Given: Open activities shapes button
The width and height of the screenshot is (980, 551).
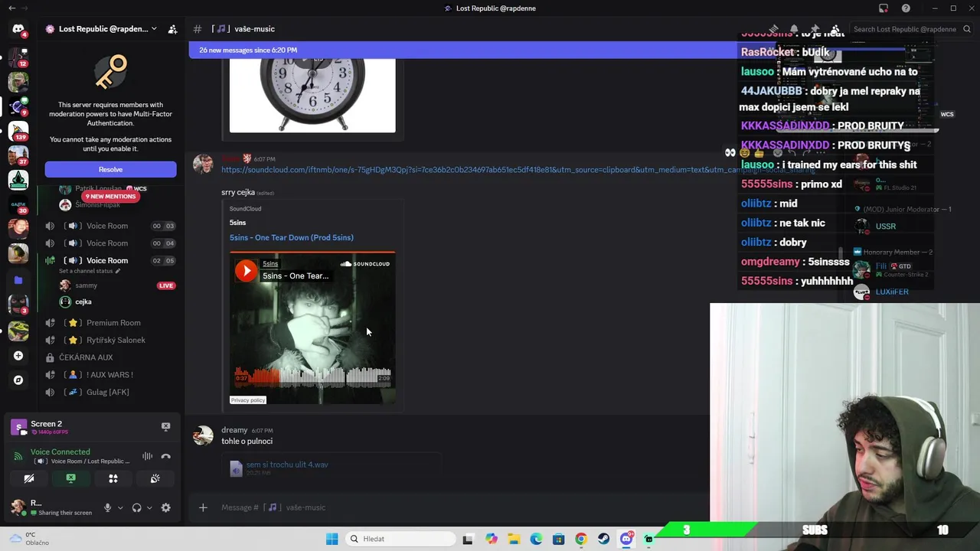Looking at the screenshot, I should point(113,478).
